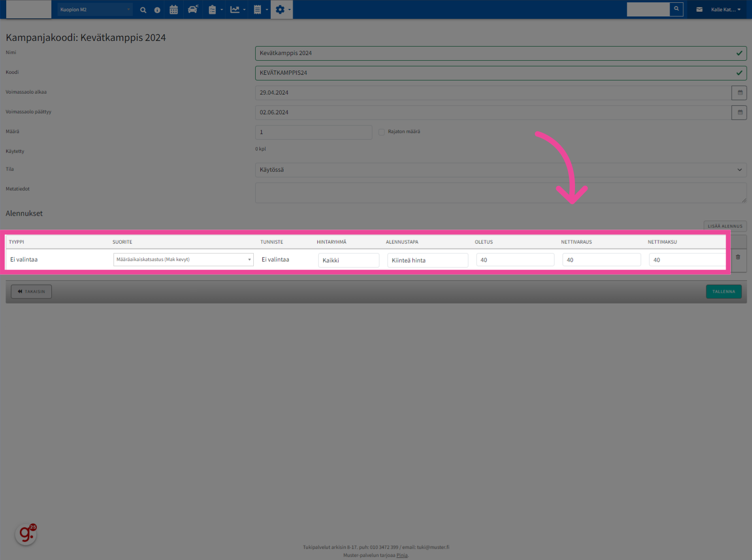
Task: Click the Tunniste cell Ei valintaa
Action: [275, 260]
